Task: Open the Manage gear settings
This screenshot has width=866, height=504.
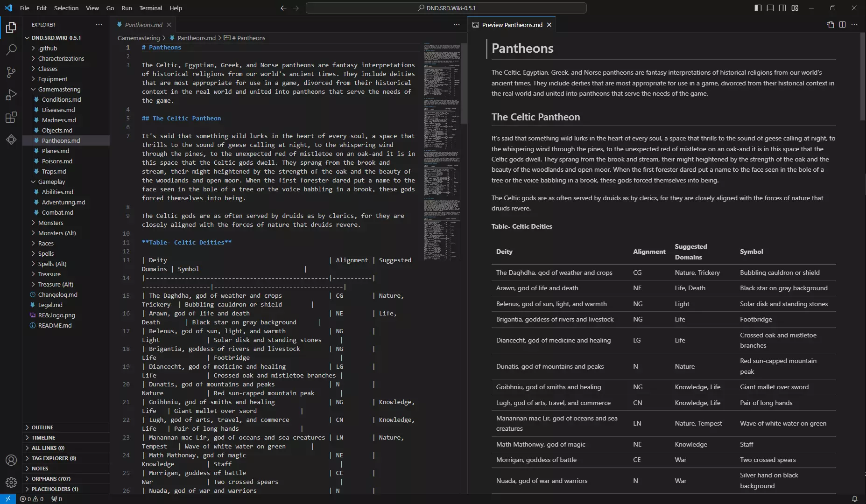Action: 11,482
